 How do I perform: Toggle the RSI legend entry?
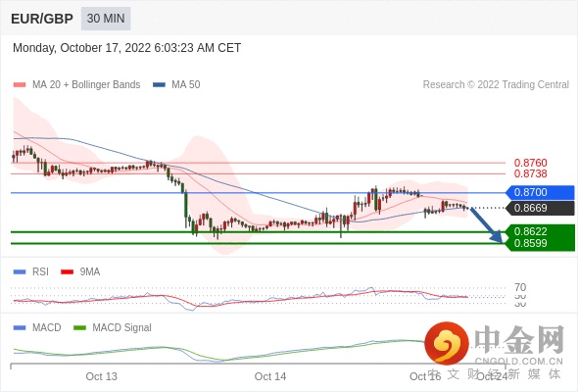click(31, 271)
